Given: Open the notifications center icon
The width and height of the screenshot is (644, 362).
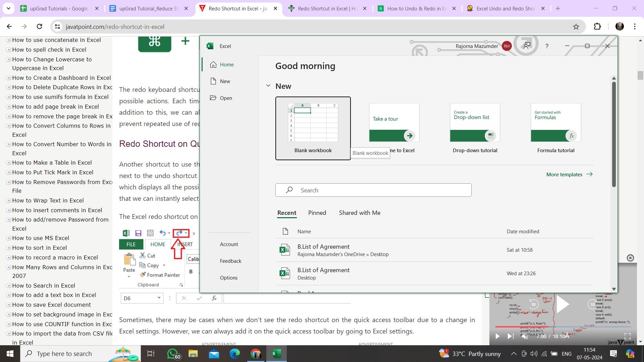Looking at the screenshot, I should [x=613, y=354].
